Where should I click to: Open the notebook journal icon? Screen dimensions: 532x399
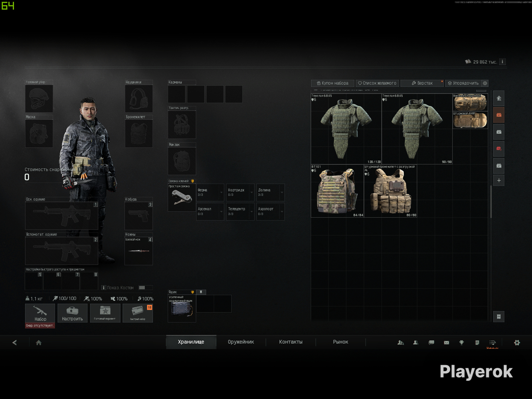(477, 342)
